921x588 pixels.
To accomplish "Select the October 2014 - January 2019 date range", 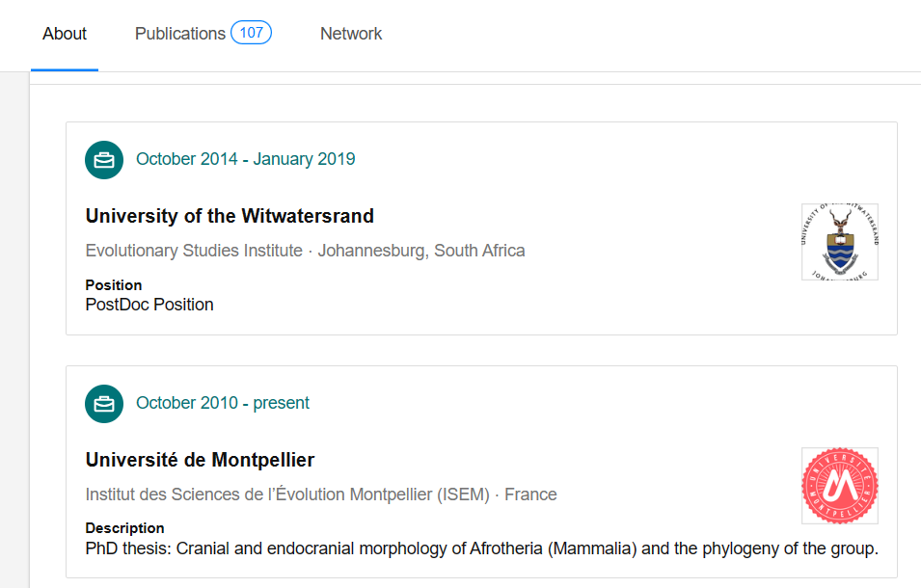I will click(x=246, y=159).
